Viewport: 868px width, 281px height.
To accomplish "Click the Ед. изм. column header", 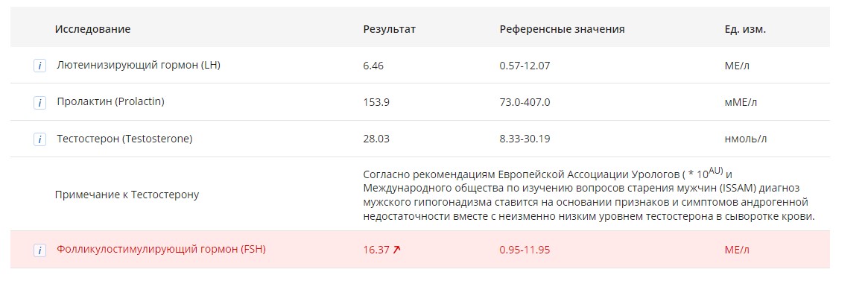I will pos(745,29).
